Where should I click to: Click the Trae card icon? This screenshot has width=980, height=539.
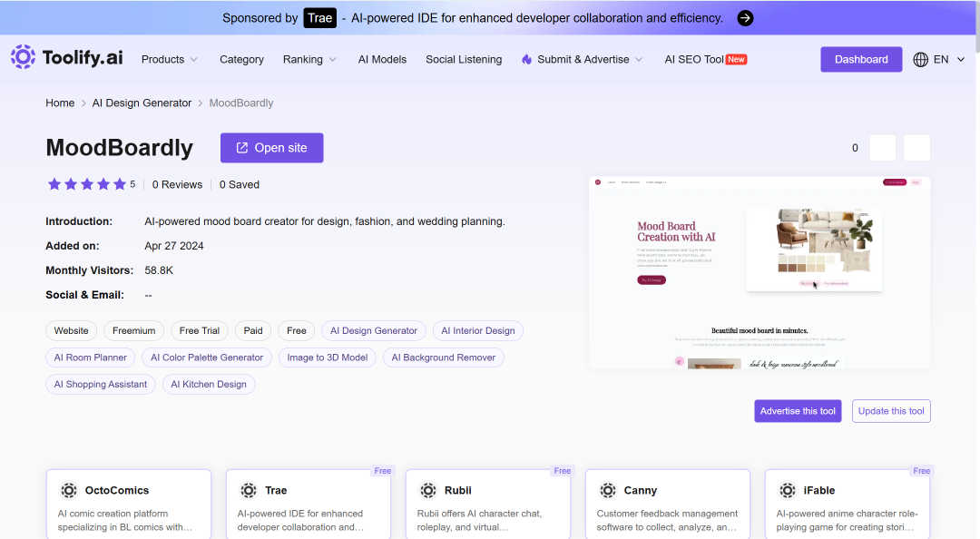[249, 490]
